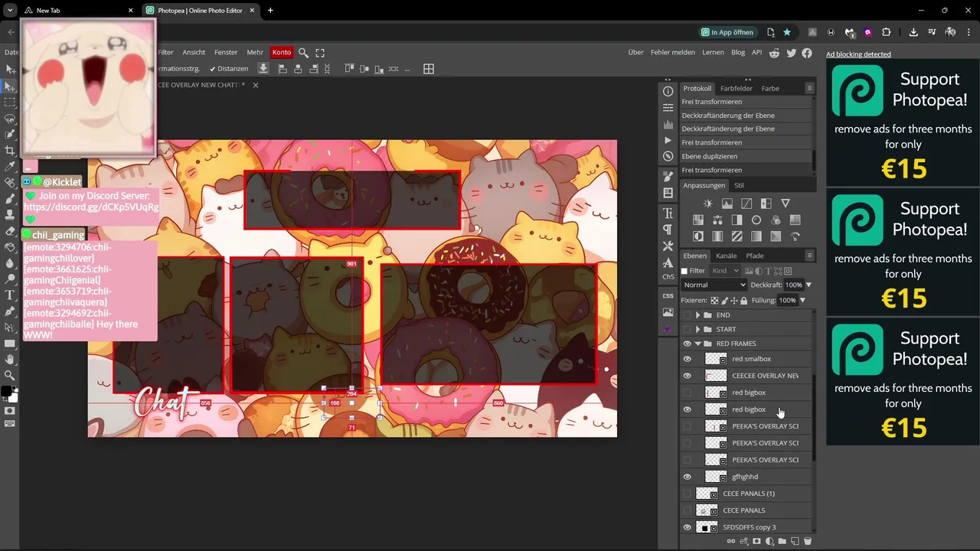Click the Fehler melden link
Image resolution: width=980 pixels, height=551 pixels.
[x=673, y=52]
